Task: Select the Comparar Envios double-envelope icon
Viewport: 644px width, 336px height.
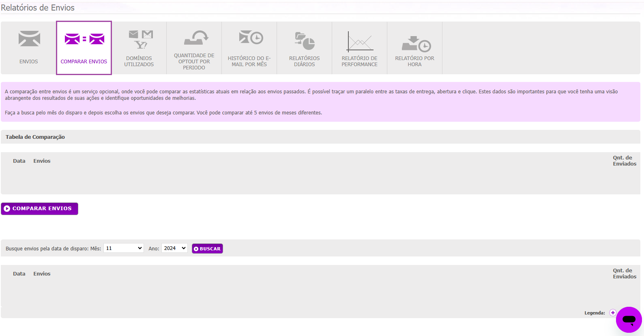Action: [x=84, y=39]
